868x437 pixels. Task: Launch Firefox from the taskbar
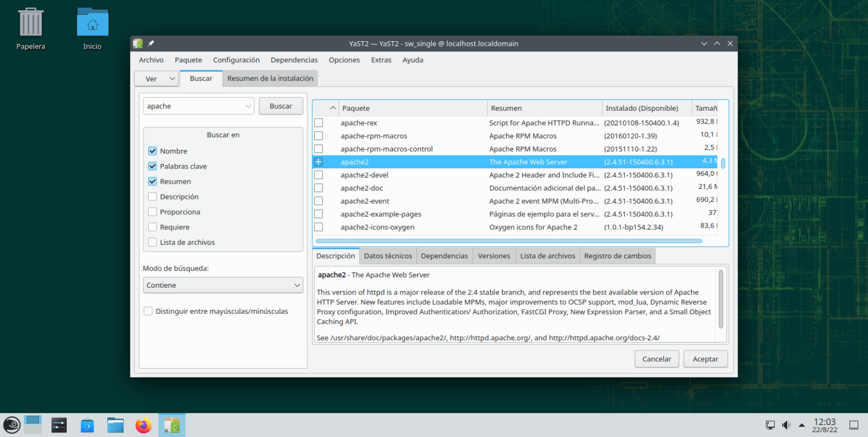click(x=144, y=425)
